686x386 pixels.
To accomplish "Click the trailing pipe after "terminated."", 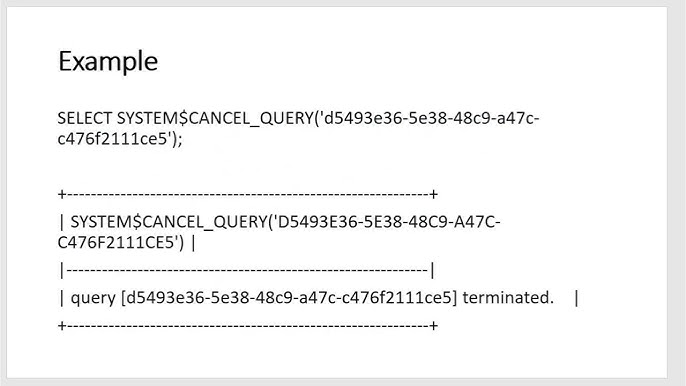I will point(576,298).
